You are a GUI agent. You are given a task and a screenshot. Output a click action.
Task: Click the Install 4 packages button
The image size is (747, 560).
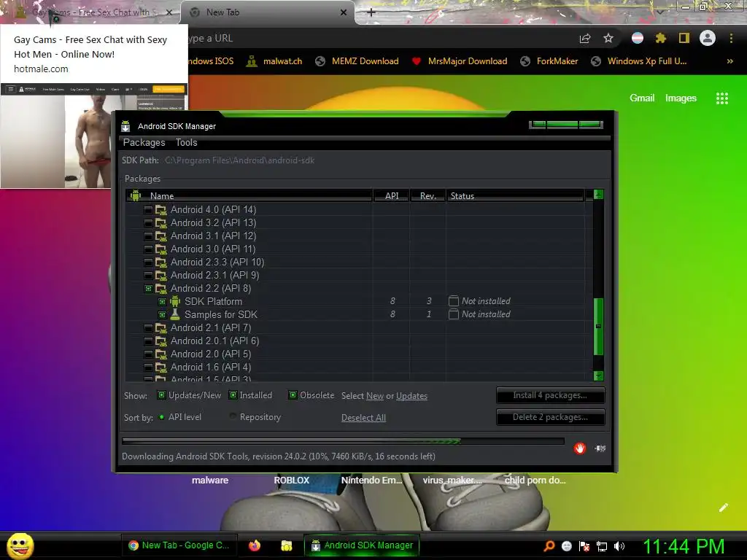click(x=550, y=395)
